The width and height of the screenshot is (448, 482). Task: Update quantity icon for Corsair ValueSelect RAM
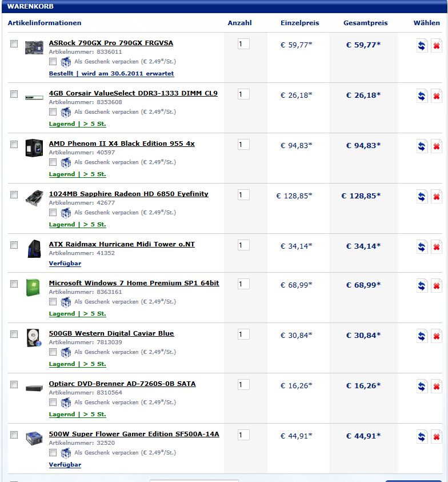422,96
